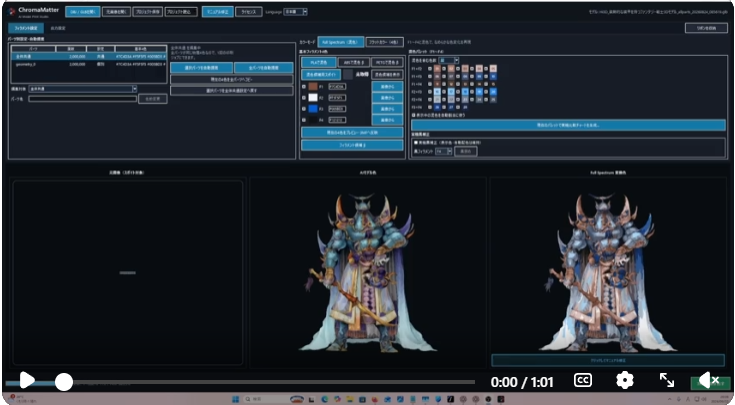This screenshot has width=735, height=405.
Task: Select the geometry_0 row in the parts table
Action: [x=89, y=64]
